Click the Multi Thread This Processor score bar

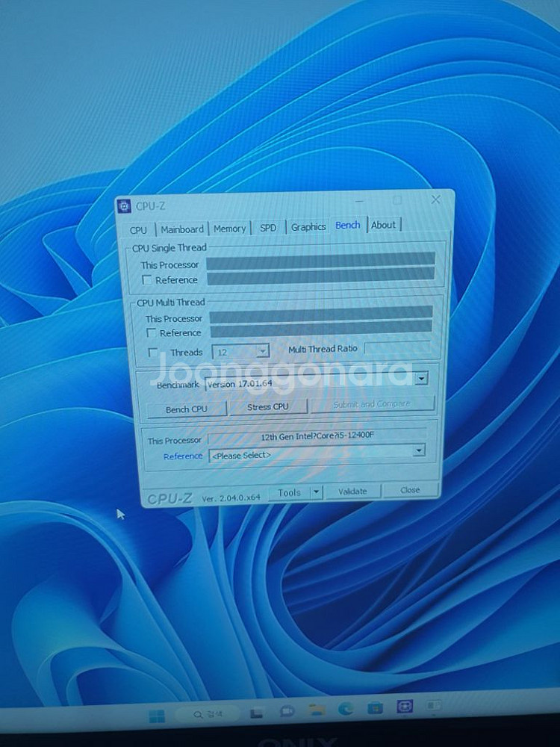321,314
